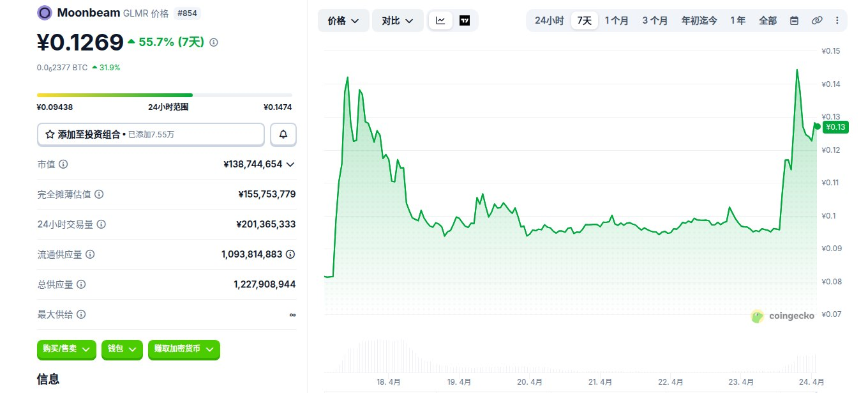
Task: Click the ¥155,753,779 valuation value
Action: [267, 194]
